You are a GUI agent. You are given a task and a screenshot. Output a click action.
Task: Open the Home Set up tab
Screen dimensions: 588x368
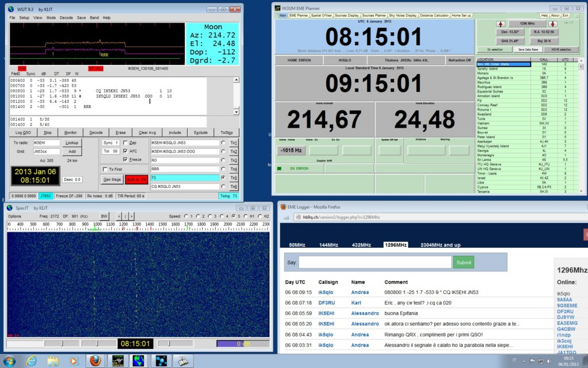coord(461,16)
